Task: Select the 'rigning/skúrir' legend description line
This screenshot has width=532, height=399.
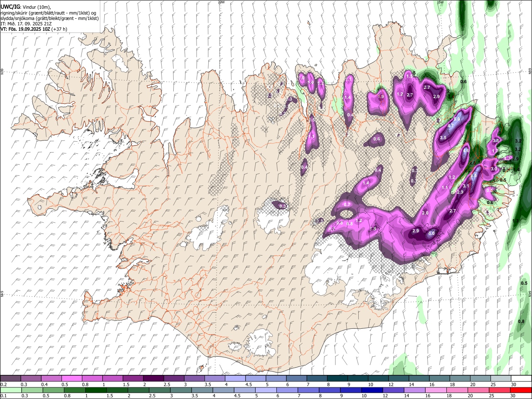Action: 48,13
